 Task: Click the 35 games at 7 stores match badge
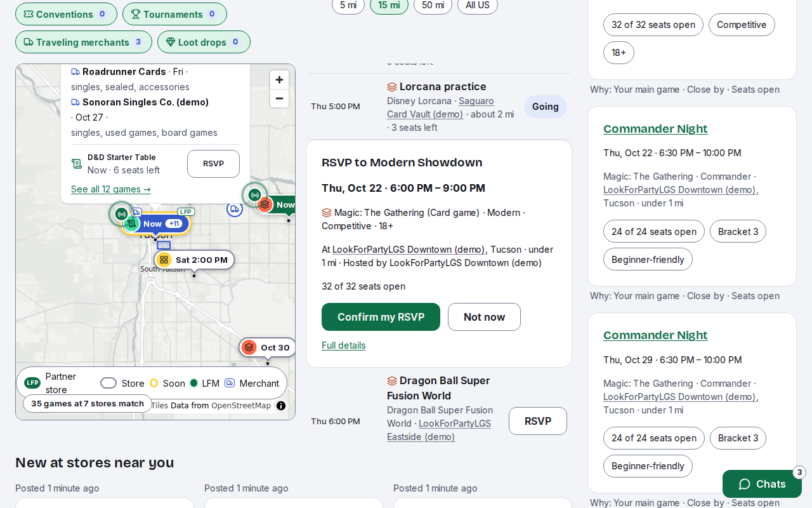pos(88,404)
